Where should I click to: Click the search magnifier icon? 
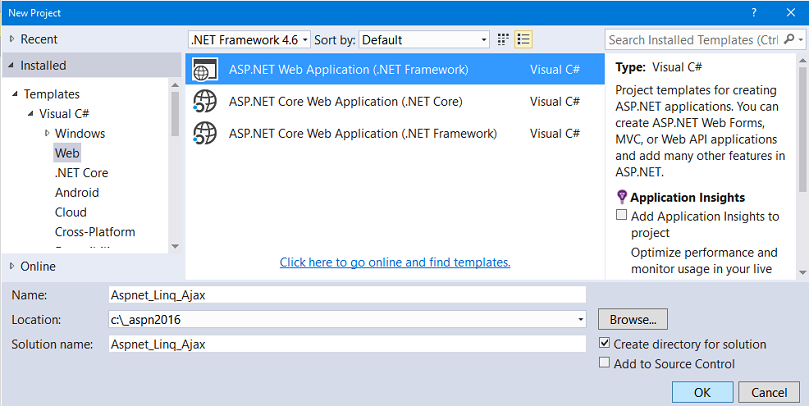789,39
